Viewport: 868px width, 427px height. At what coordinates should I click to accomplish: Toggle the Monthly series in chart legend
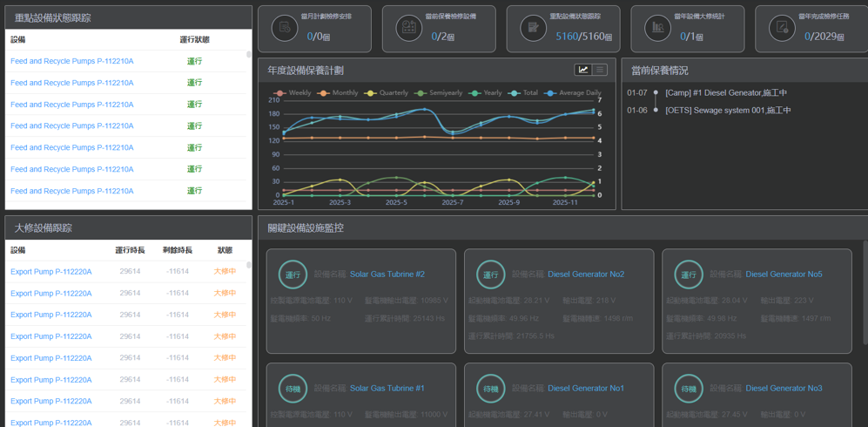337,93
